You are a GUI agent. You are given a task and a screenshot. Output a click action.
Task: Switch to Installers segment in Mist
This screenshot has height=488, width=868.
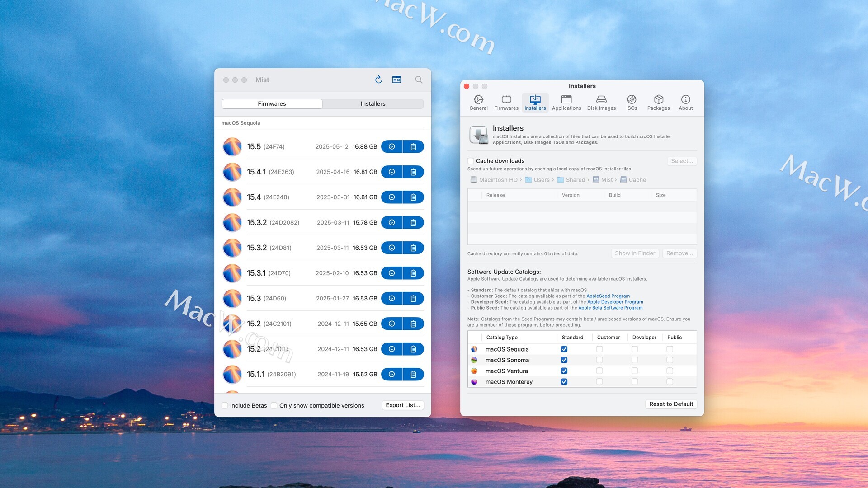(373, 103)
